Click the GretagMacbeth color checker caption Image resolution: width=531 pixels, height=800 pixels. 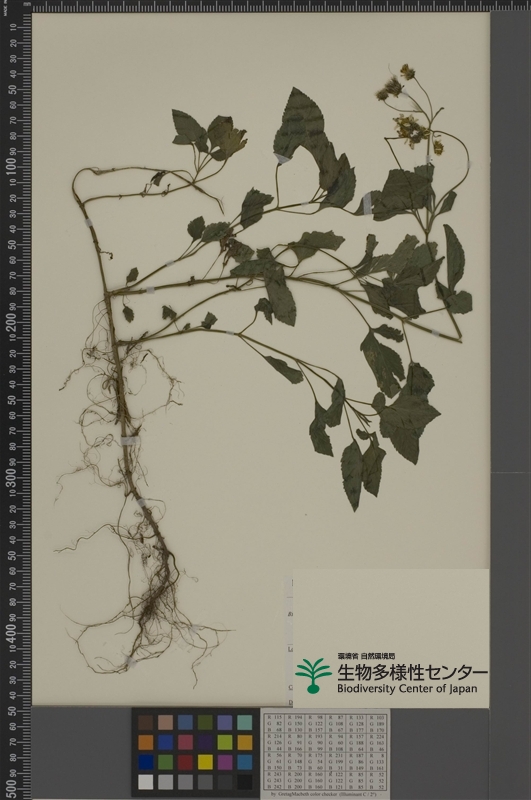pos(325,796)
